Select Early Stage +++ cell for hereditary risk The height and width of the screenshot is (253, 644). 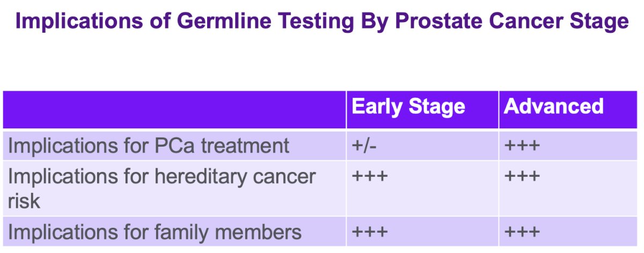[422, 189]
